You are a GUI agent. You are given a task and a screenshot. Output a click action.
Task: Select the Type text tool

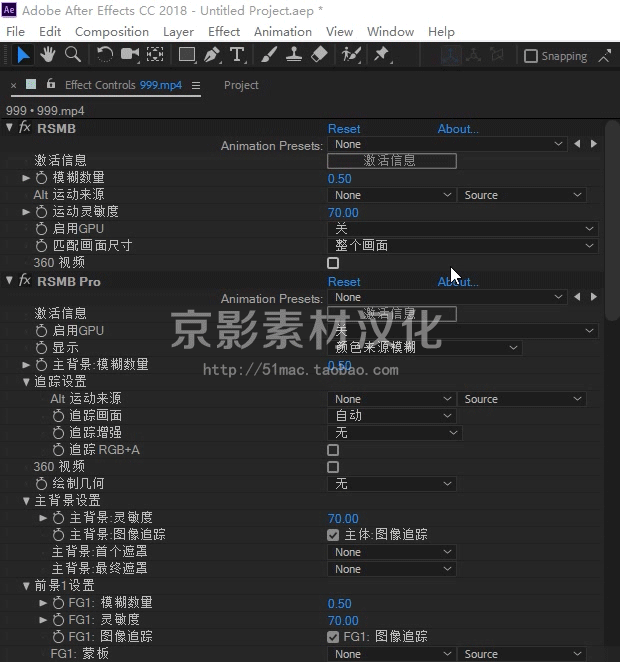point(237,55)
